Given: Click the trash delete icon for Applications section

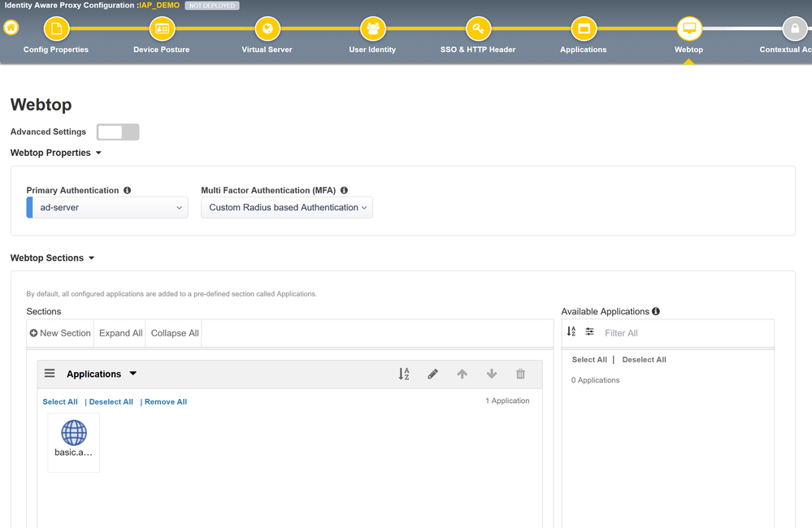Looking at the screenshot, I should 520,374.
